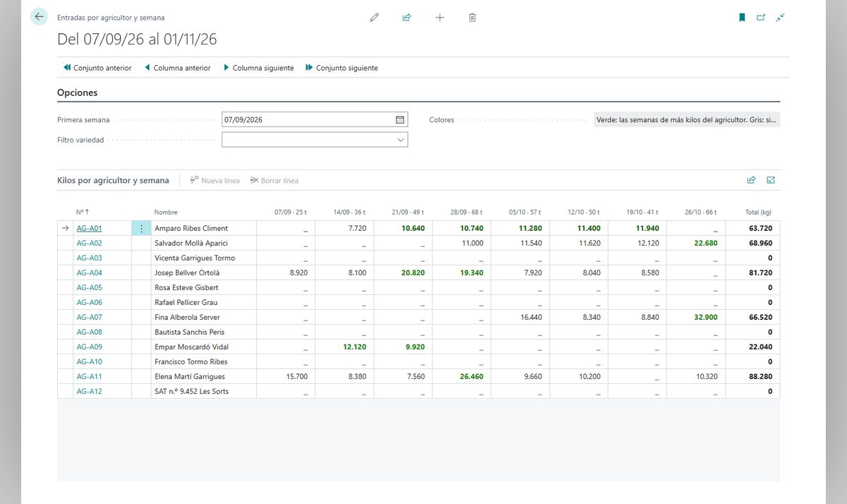The image size is (847, 504).
Task: Open page in new window icon
Action: click(761, 18)
